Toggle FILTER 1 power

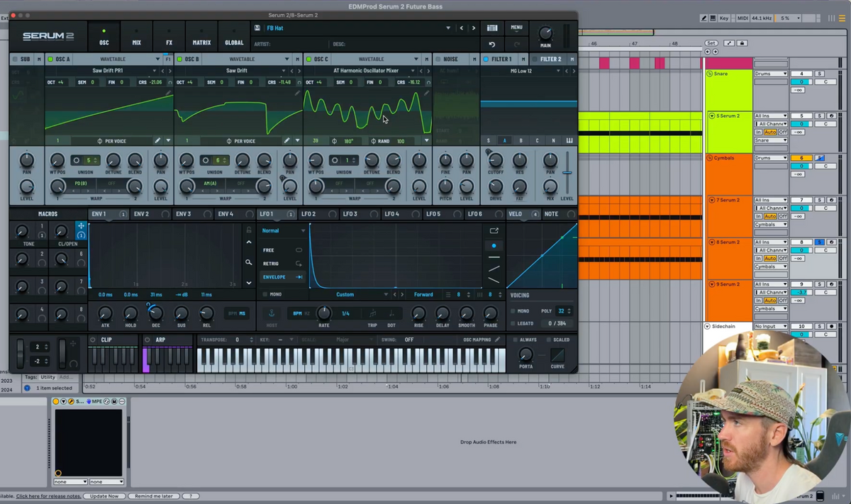(x=486, y=60)
